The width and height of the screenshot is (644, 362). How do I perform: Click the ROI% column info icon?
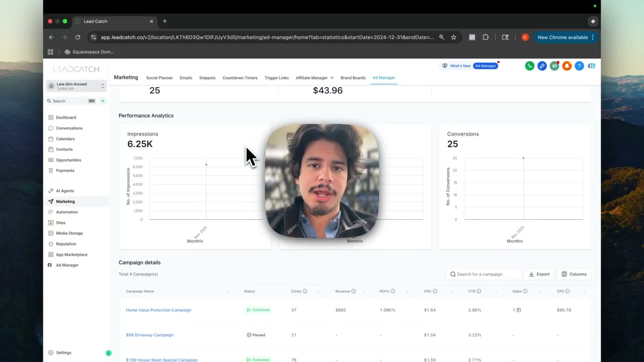(393, 291)
